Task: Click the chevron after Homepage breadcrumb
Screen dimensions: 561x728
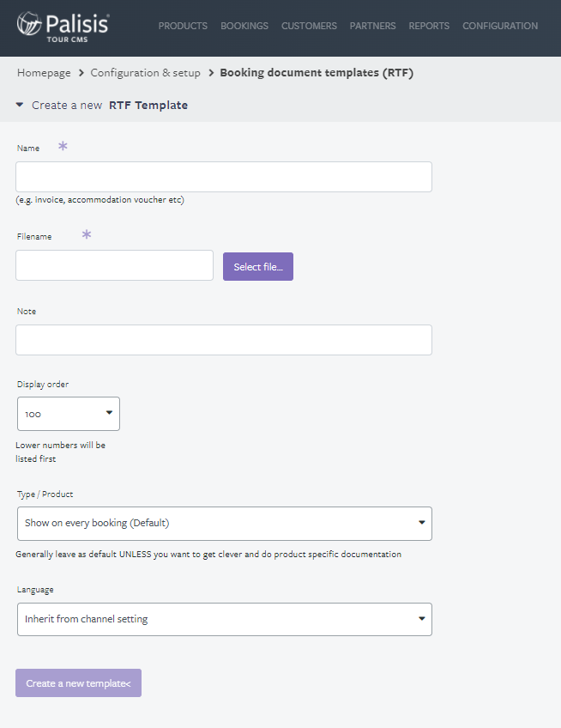Action: [81, 73]
